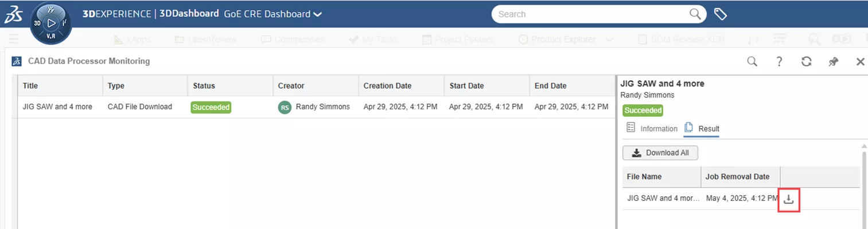Image resolution: width=868 pixels, height=229 pixels.
Task: Sort by the Status column header
Action: [x=204, y=86]
